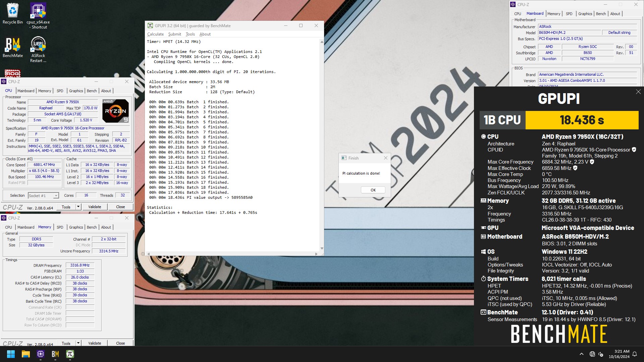This screenshot has width=644, height=362.
Task: Click the GPUPI window title icon
Action: 150,26
